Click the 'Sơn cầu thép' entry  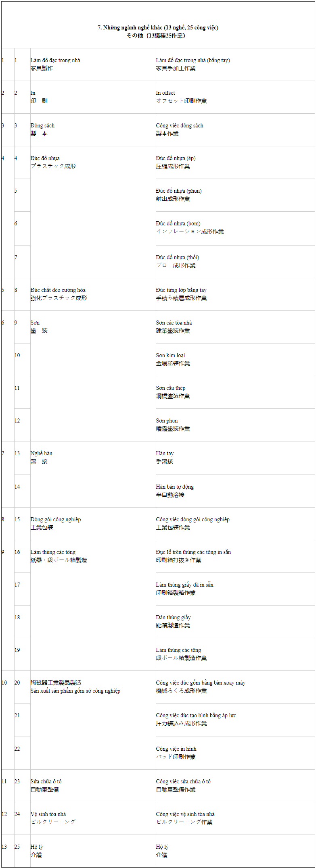click(x=171, y=388)
